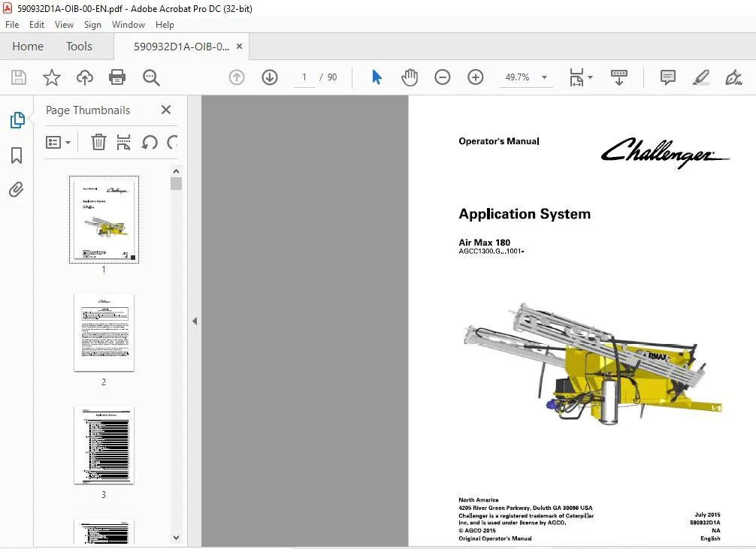
Task: Activate the Hand pan tool
Action: pos(410,77)
